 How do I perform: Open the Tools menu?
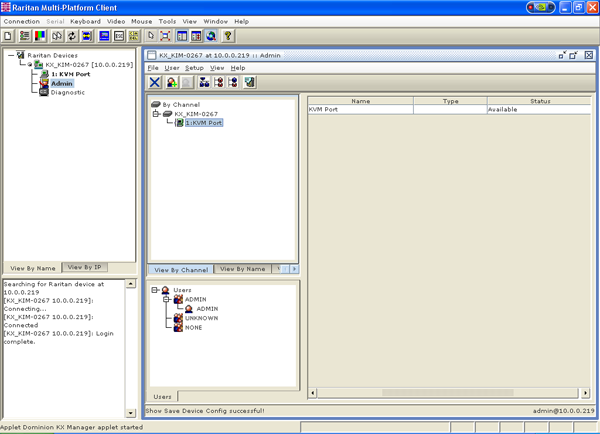point(167,21)
